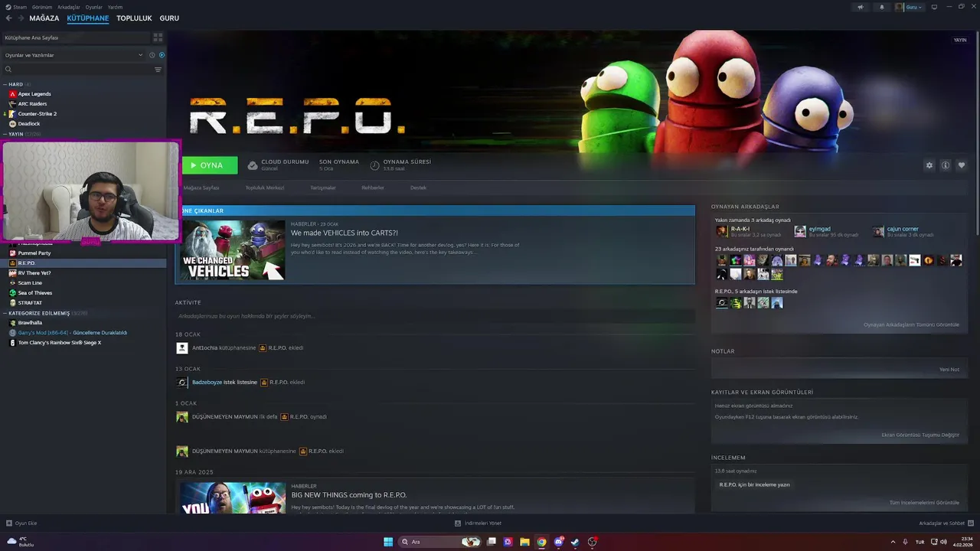This screenshot has width=980, height=551.
Task: Click Yeni Not button
Action: [x=949, y=370]
